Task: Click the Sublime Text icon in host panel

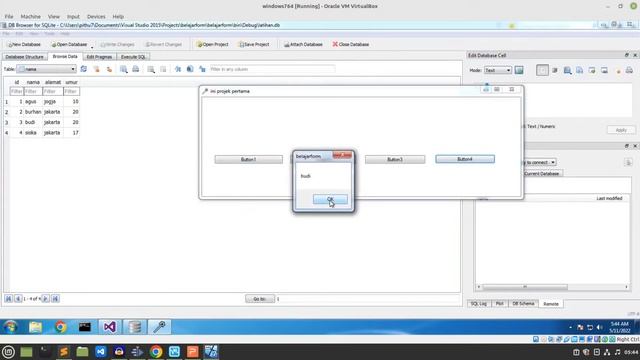Action: point(64,351)
